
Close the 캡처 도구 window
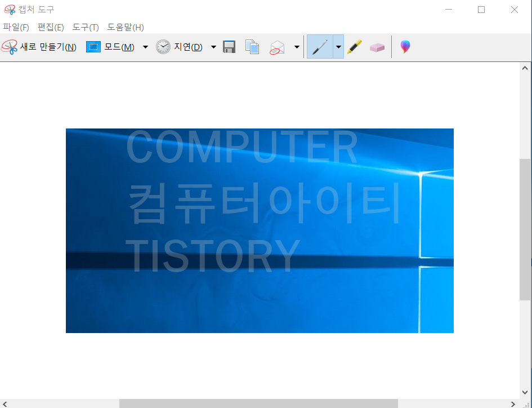pos(515,10)
